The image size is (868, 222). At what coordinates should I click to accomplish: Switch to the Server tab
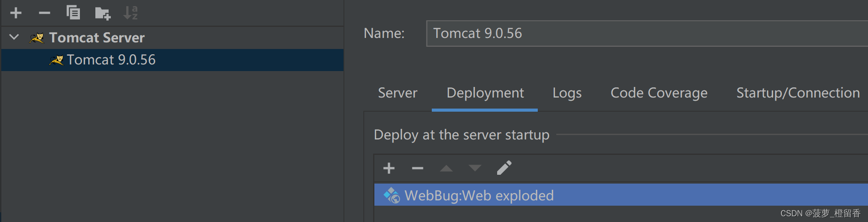(397, 93)
